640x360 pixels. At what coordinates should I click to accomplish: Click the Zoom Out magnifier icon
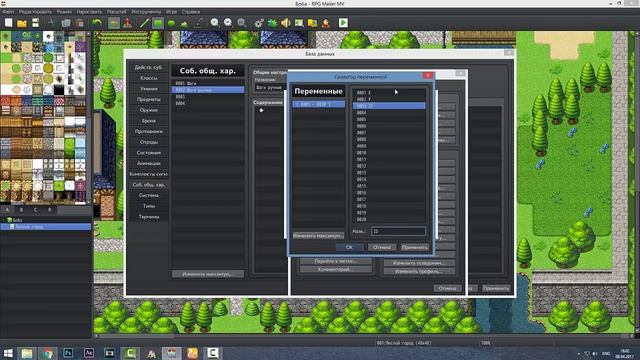click(x=228, y=23)
